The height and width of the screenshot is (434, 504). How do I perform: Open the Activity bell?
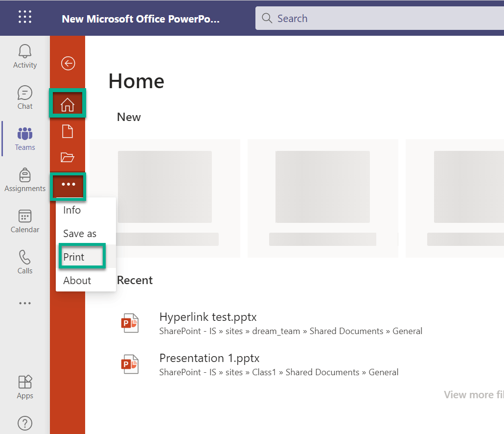point(25,57)
